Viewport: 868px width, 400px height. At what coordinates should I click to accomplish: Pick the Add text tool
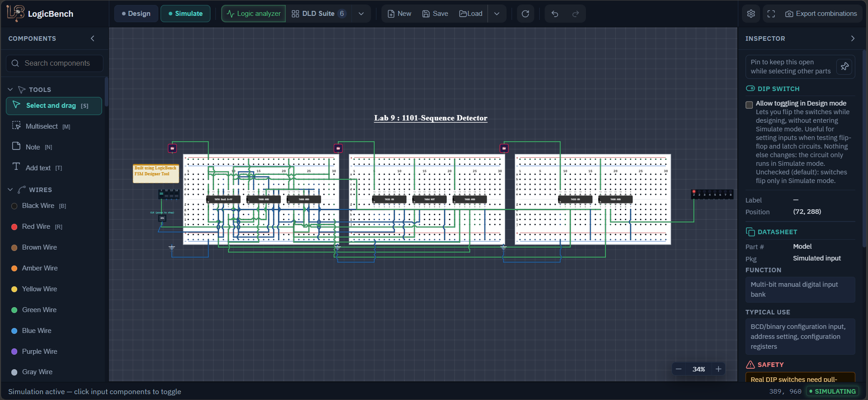(54, 168)
